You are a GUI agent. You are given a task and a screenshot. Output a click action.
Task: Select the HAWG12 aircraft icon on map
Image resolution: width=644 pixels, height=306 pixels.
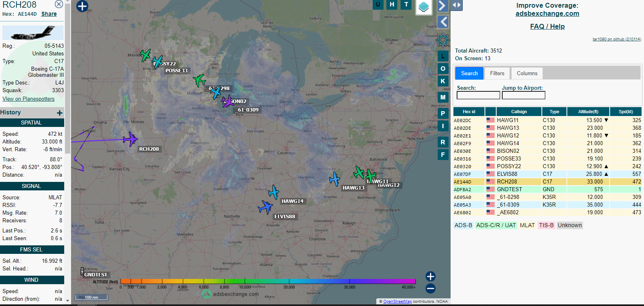click(x=370, y=175)
